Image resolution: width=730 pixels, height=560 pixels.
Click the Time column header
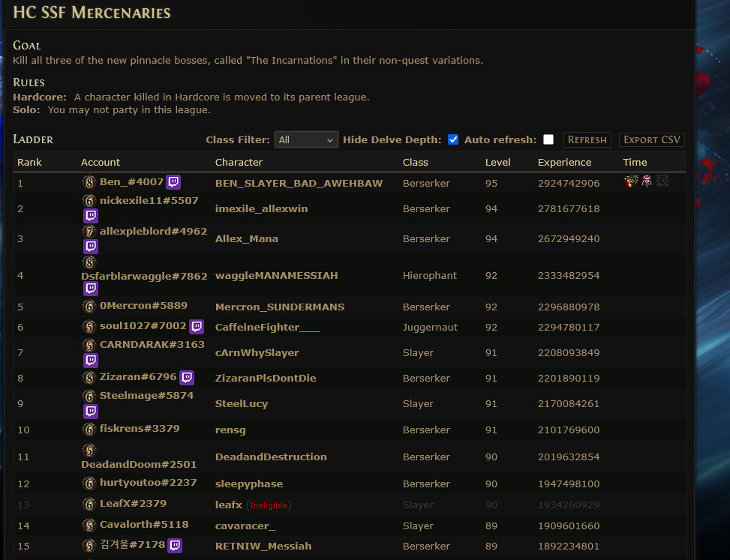tap(635, 163)
